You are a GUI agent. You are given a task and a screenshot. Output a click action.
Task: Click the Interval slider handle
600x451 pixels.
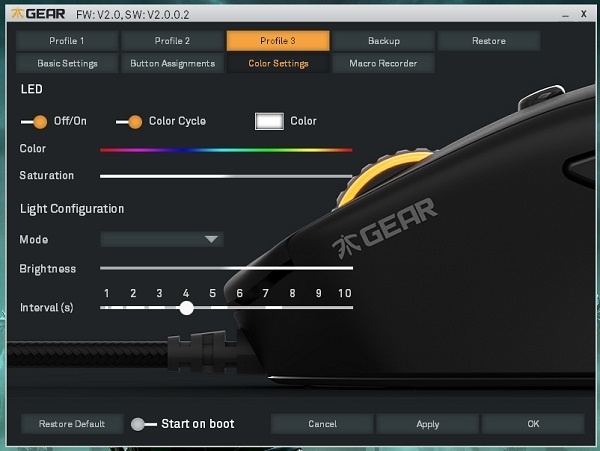(186, 308)
